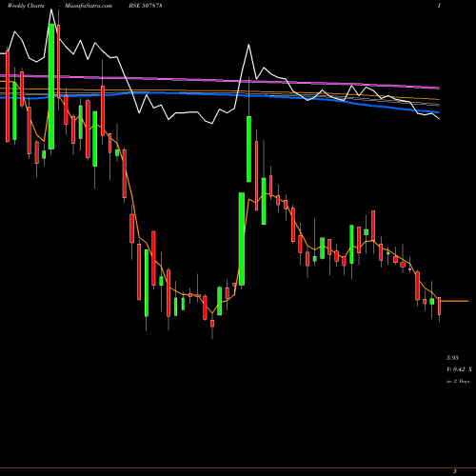
Task: Click the "V: 0.42" volume reading
Action: (456, 369)
